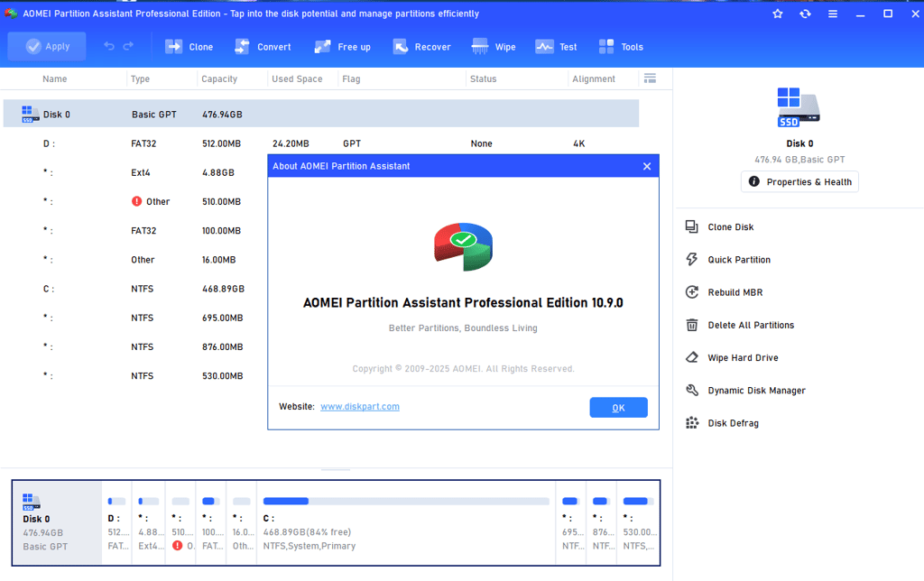Viewport: 924px width, 581px height.
Task: Click the Rebuild MBR icon
Action: coord(692,292)
